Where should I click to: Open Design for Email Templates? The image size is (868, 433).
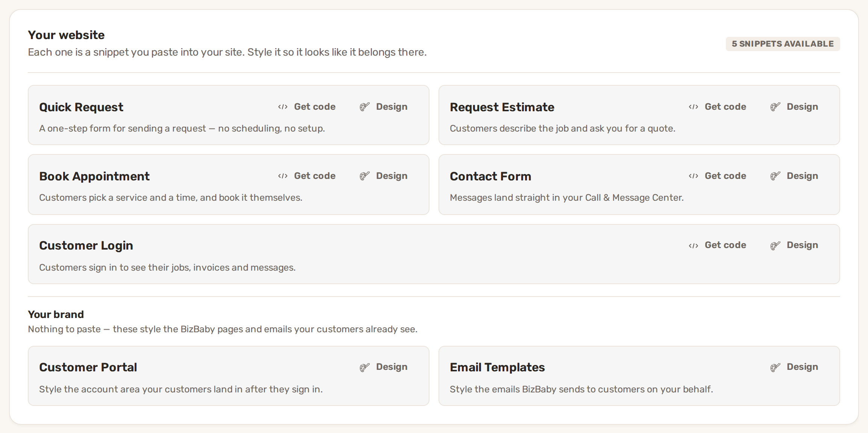(x=794, y=367)
